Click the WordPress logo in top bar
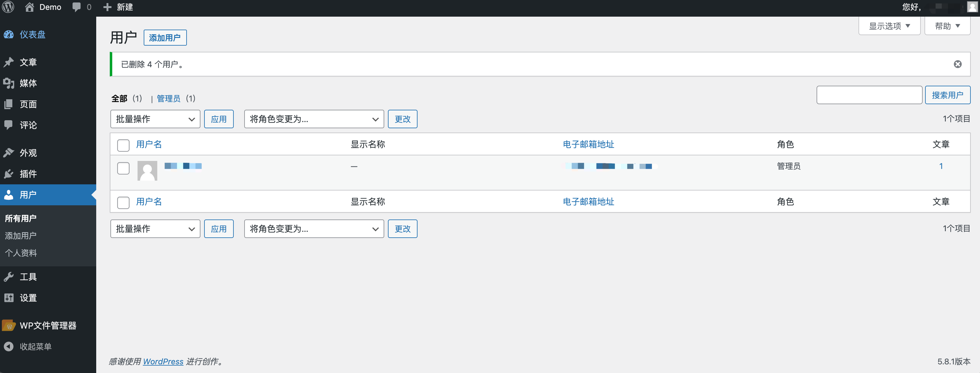This screenshot has height=373, width=980. (8, 7)
